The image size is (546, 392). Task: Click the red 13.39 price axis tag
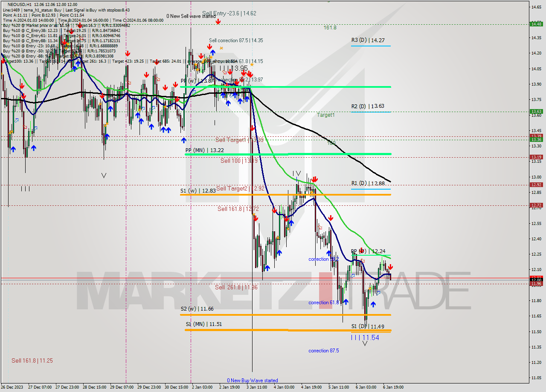coord(536,136)
